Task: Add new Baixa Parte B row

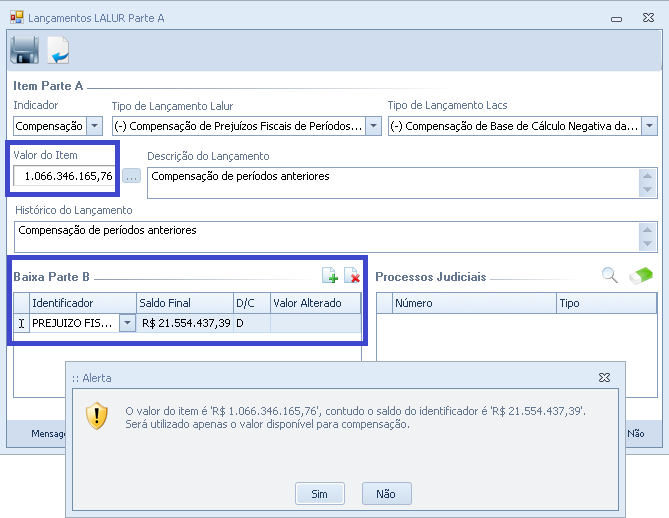Action: point(329,275)
